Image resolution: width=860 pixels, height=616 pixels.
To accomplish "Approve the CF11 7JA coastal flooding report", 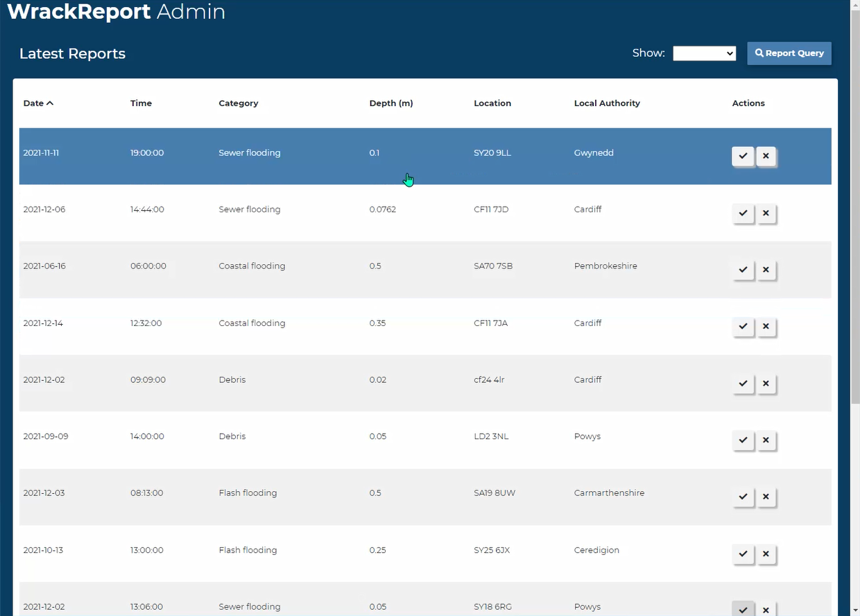I will 743,327.
